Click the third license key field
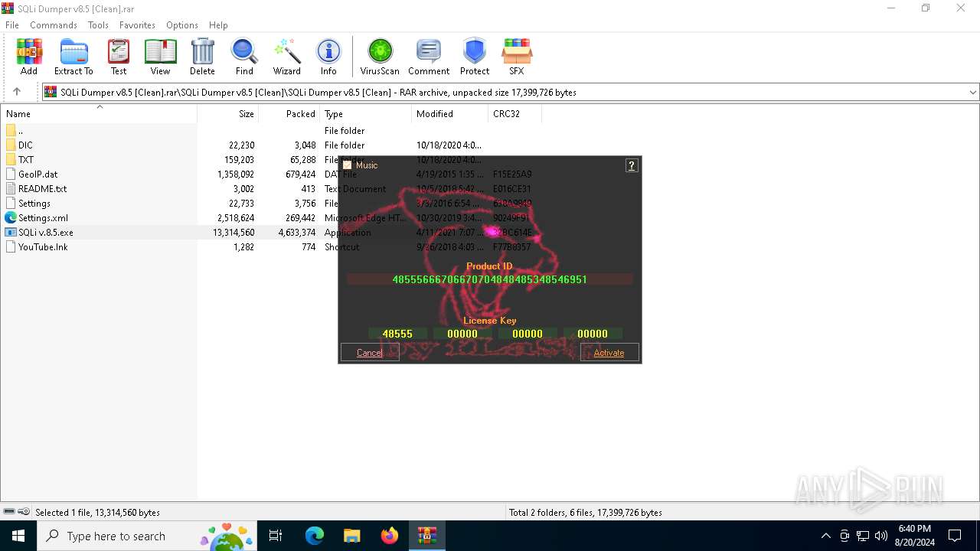Viewport: 980px width, 551px height. point(528,334)
